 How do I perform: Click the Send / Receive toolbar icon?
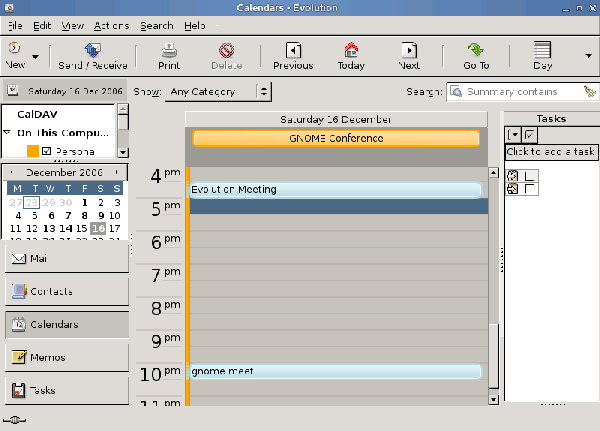tap(92, 50)
